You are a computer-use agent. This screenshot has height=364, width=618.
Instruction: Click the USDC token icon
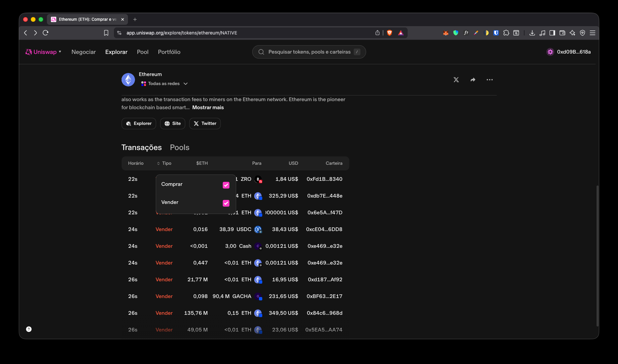tap(258, 229)
